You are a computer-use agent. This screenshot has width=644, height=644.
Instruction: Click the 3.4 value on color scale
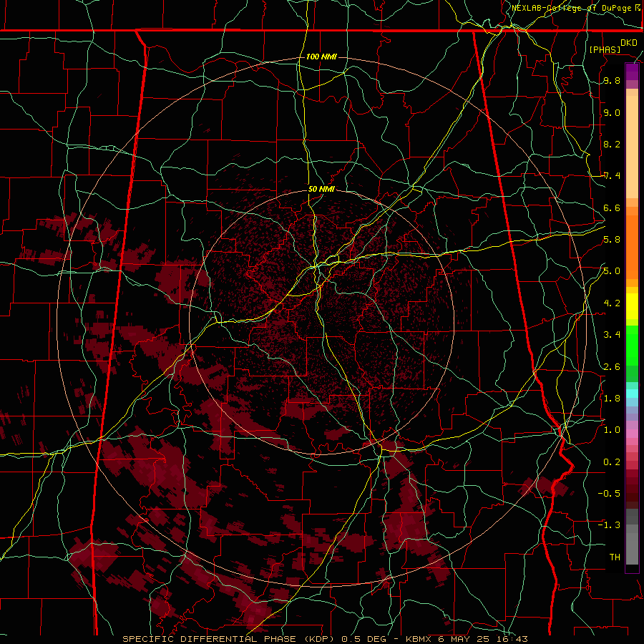coord(612,335)
